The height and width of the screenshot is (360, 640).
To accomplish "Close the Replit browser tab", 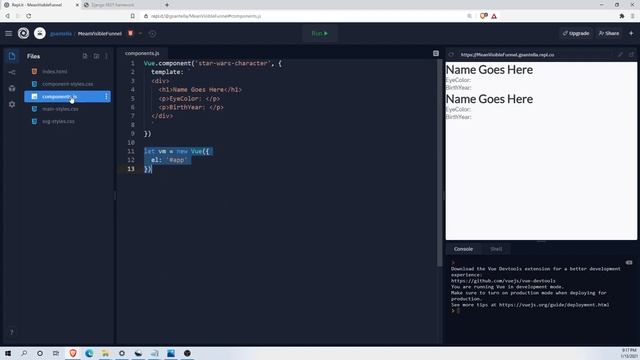I will tap(77, 5).
